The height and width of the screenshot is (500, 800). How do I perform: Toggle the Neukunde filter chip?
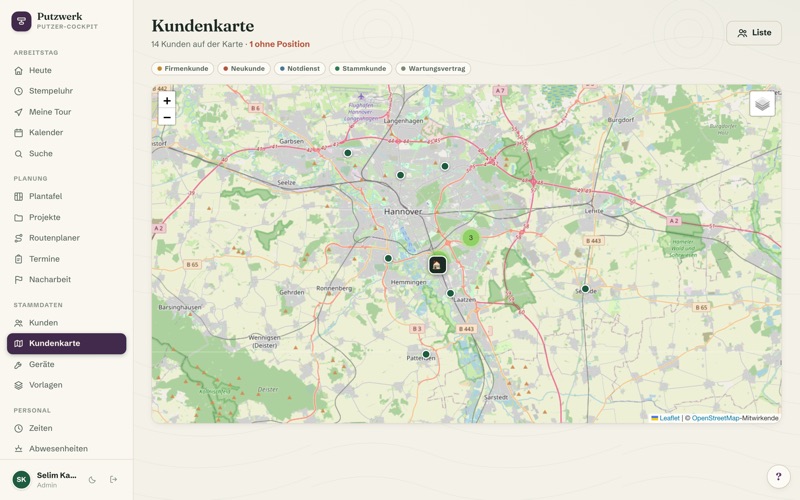point(244,68)
